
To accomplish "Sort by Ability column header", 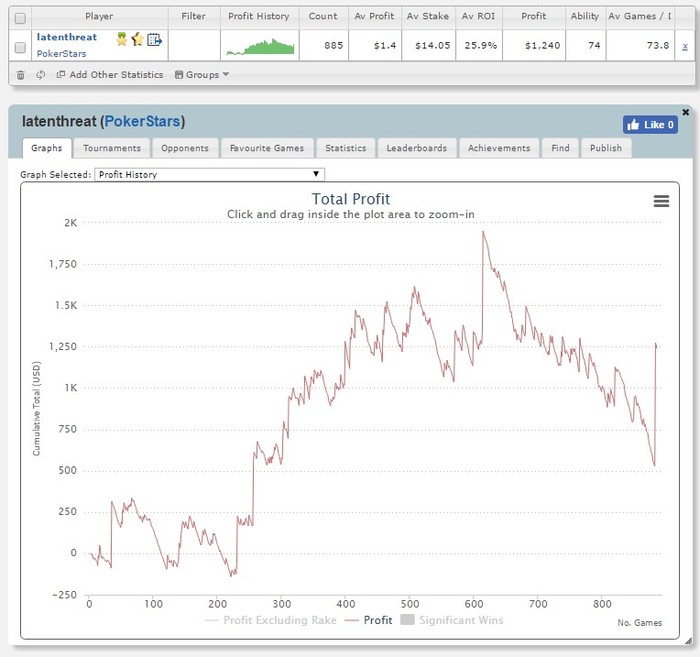I will coord(585,16).
